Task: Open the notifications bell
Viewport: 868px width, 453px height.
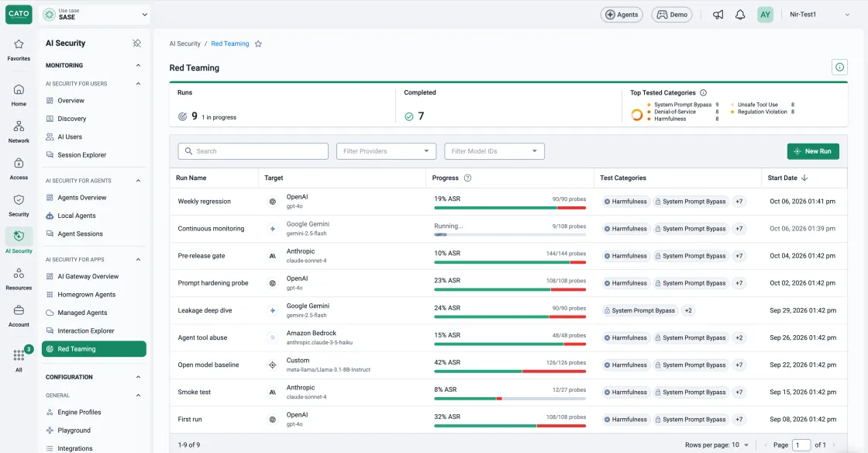Action: (x=740, y=15)
